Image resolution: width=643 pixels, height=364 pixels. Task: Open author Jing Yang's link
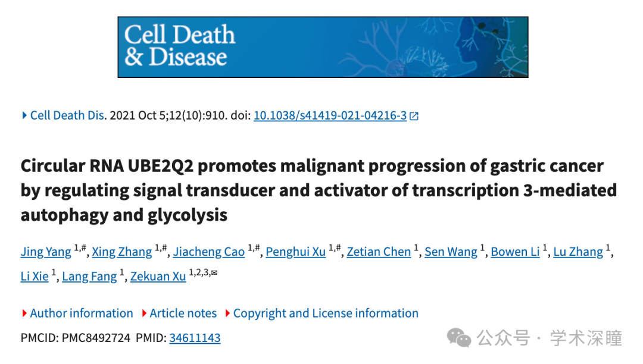(x=46, y=252)
